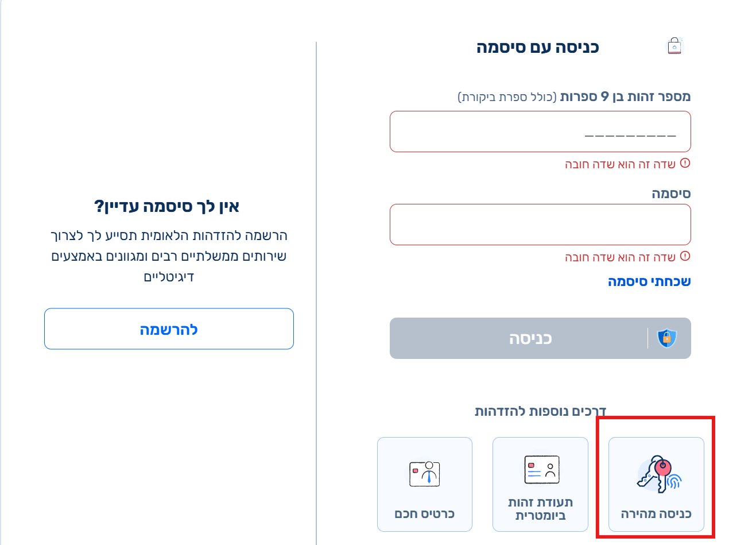This screenshot has width=756, height=545.
Task: Click the required-field error text below the password field
Action: (620, 258)
